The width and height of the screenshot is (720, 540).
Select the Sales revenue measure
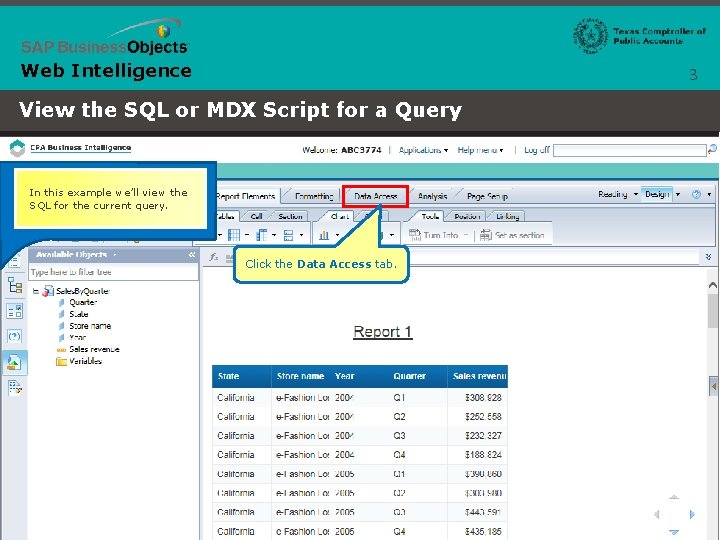point(94,349)
